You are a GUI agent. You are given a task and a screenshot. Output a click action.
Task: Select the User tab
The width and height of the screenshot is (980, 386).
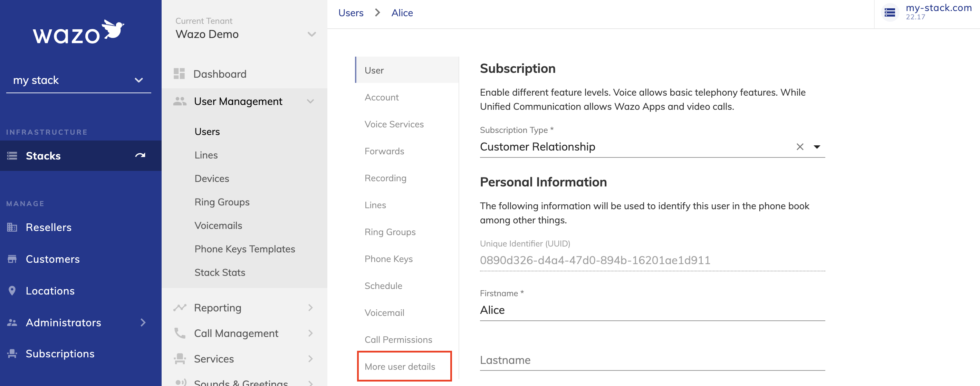[407, 70]
